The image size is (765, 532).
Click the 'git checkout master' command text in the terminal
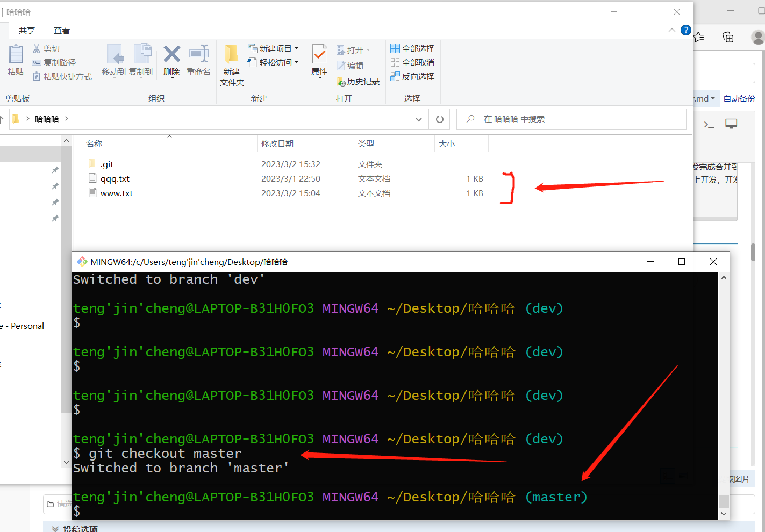coord(165,454)
